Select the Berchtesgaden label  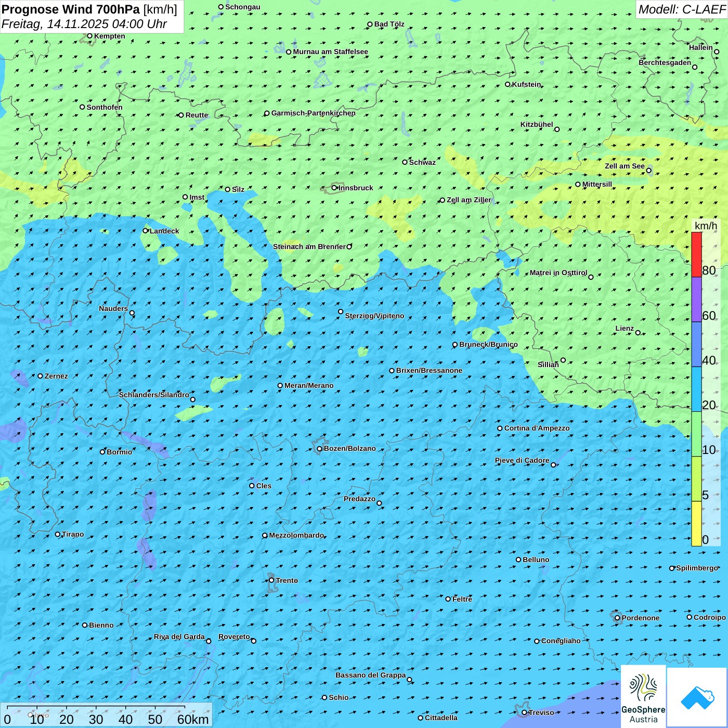click(x=665, y=62)
